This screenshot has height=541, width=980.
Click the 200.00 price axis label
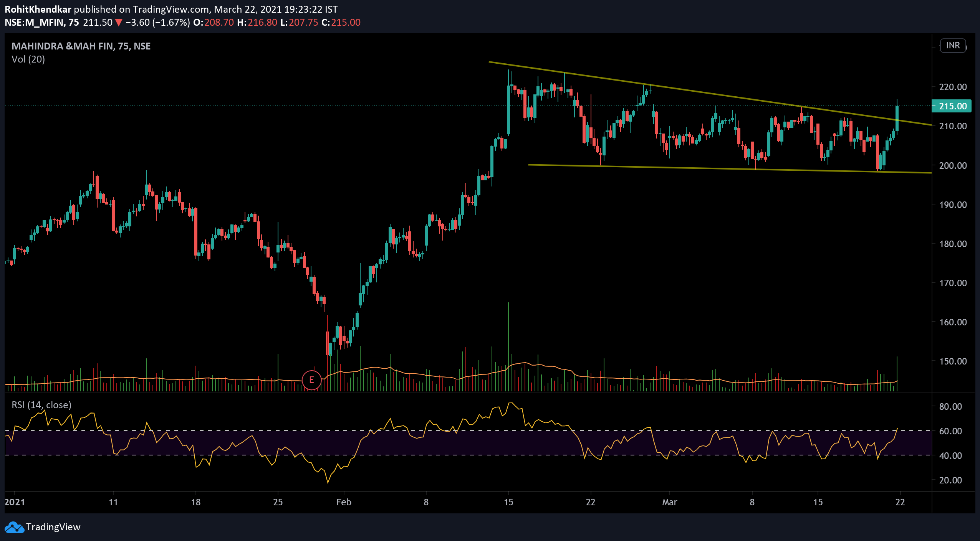click(x=953, y=166)
